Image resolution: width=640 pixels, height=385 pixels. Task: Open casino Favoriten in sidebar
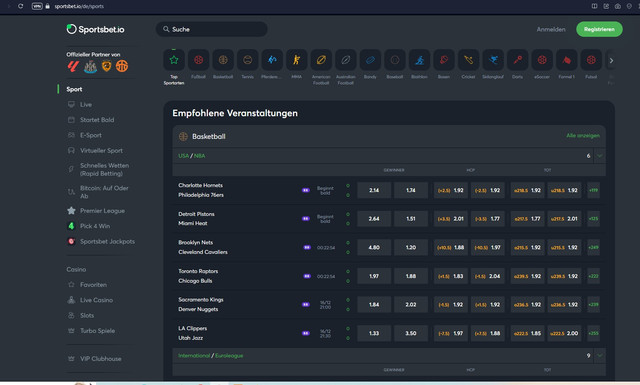pos(93,285)
